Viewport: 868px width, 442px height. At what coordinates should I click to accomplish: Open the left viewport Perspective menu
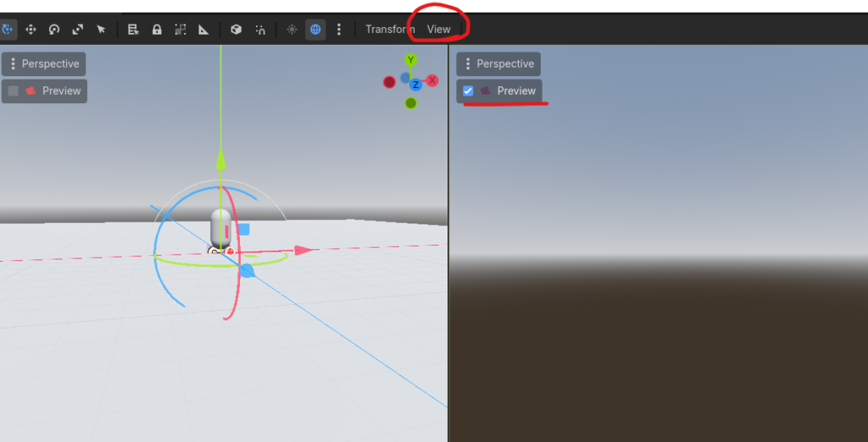point(44,64)
